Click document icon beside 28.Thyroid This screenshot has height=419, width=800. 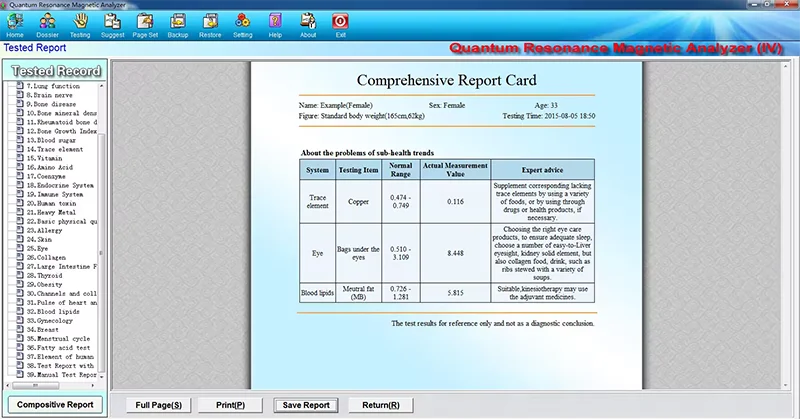(x=20, y=275)
